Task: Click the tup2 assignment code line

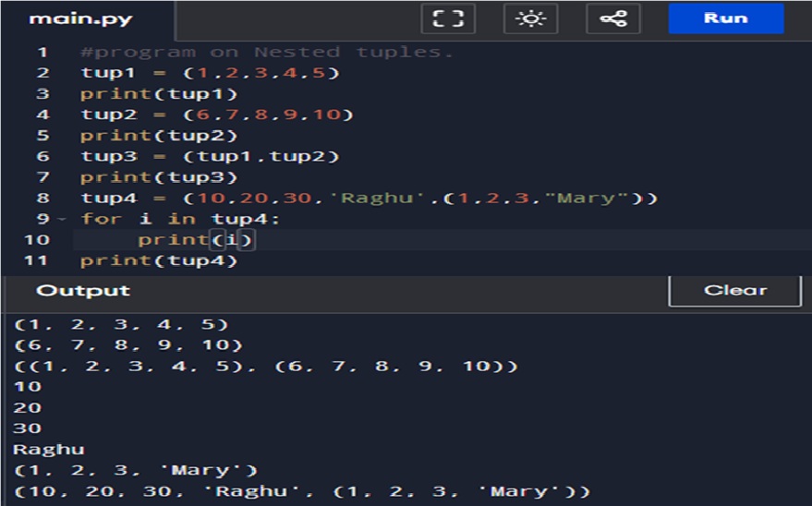Action: tap(216, 114)
